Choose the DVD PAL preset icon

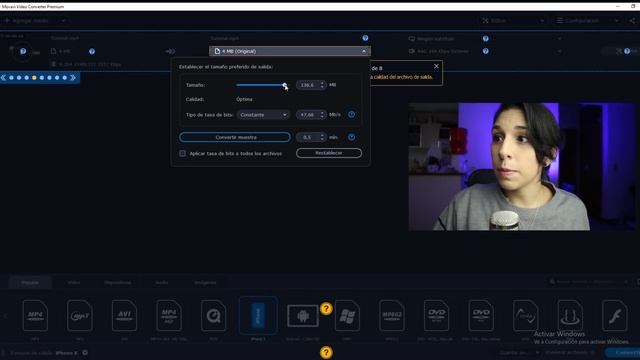click(x=481, y=316)
